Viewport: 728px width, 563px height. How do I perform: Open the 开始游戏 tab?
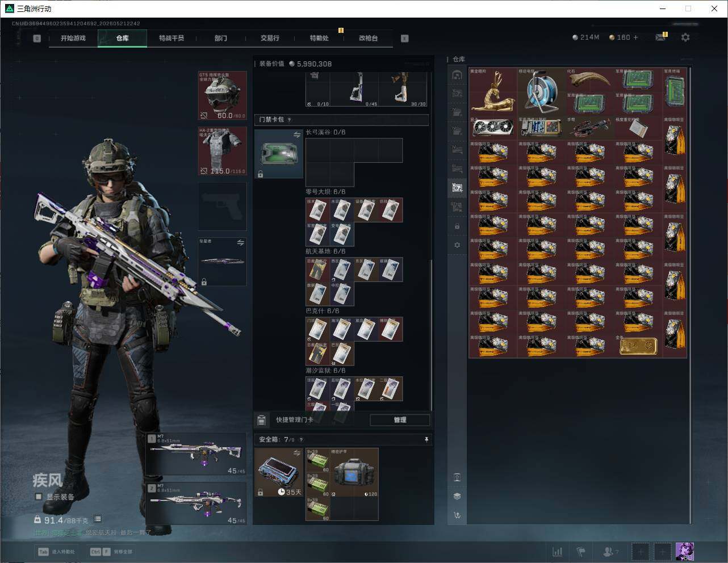coord(73,38)
